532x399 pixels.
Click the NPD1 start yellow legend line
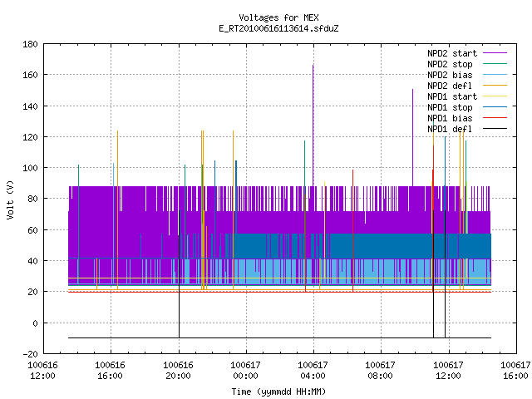[x=495, y=96]
